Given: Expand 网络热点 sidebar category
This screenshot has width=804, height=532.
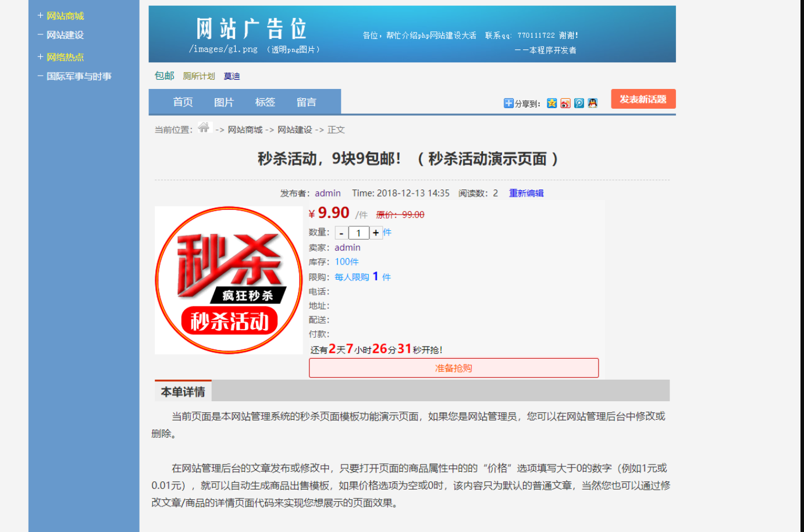Looking at the screenshot, I should pyautogui.click(x=41, y=57).
